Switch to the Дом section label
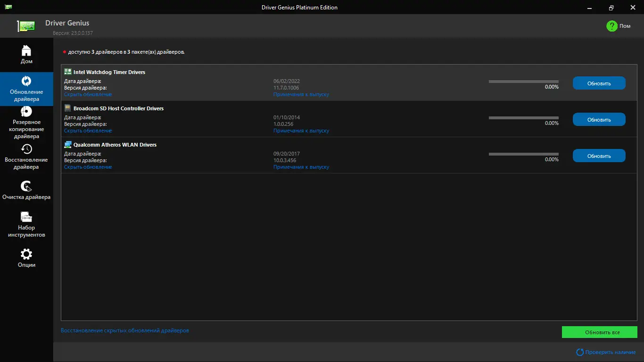644x362 pixels. pos(26,61)
